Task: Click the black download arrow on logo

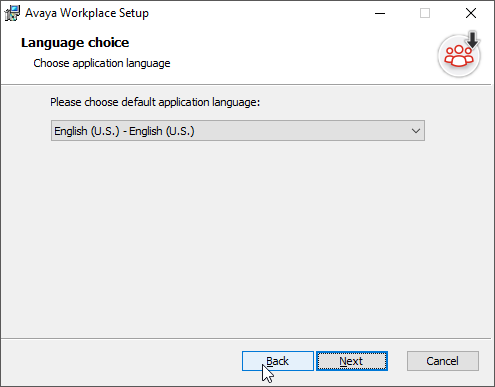Action: click(472, 39)
